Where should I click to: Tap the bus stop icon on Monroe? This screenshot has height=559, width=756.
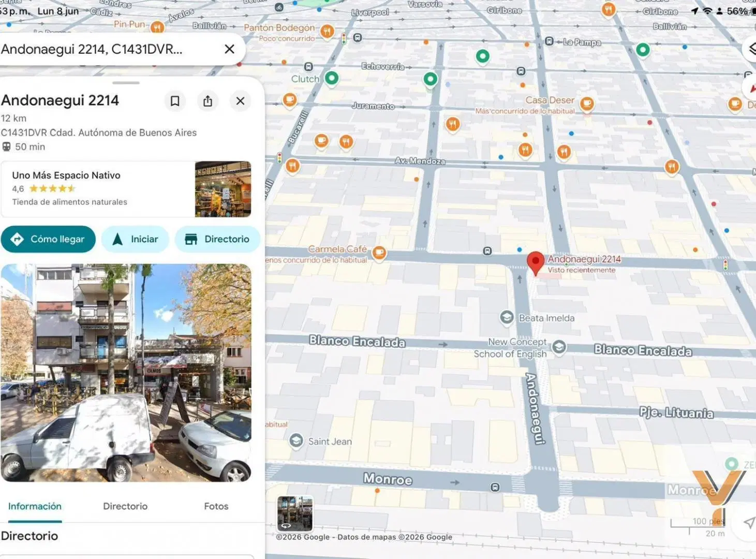click(495, 487)
